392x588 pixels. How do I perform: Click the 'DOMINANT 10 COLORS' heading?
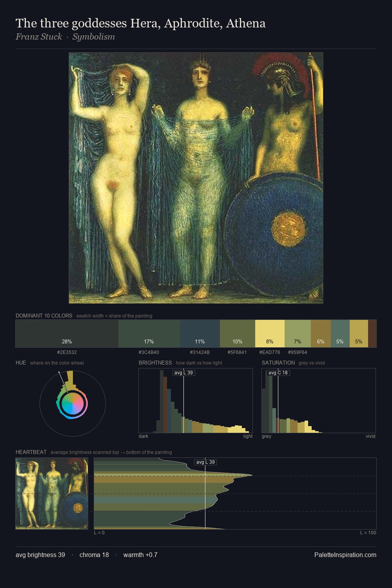(44, 316)
